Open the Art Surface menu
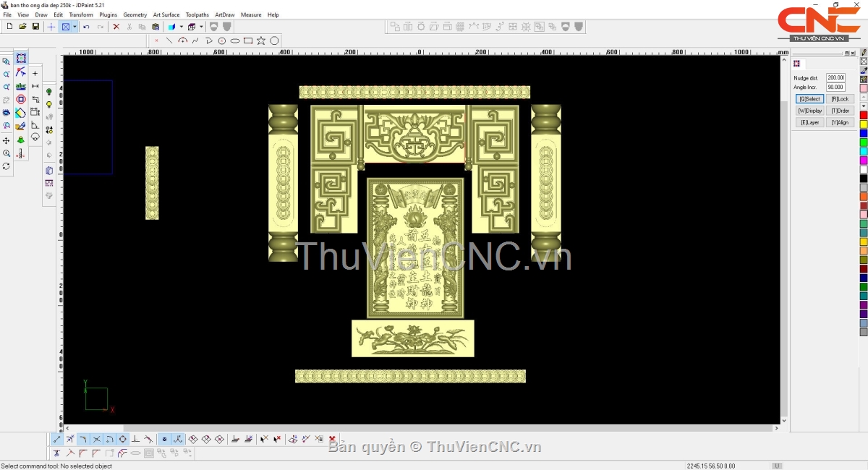868x470 pixels. [166, 14]
